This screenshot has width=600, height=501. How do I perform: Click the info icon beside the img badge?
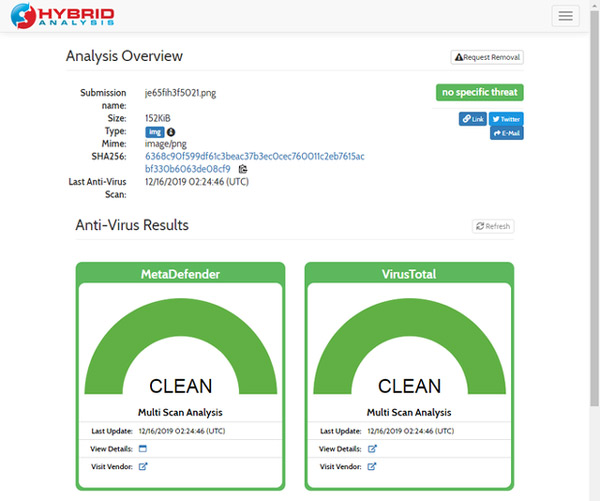point(171,132)
